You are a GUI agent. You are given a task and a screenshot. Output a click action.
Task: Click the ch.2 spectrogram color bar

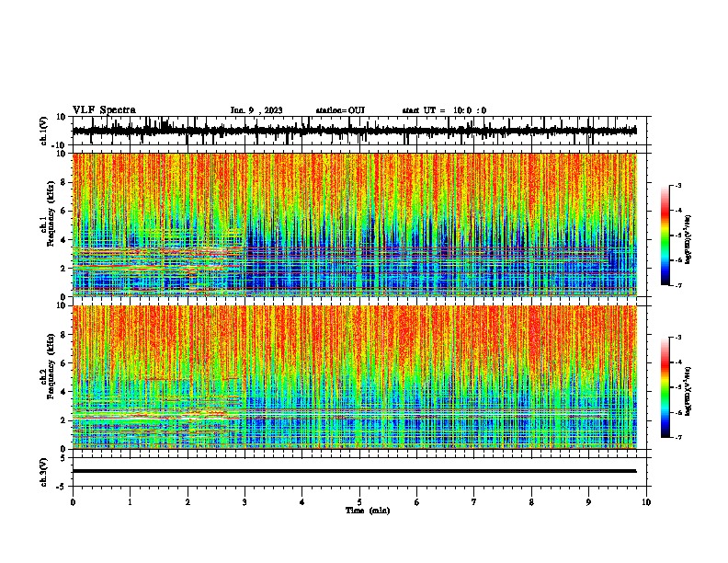665,387
